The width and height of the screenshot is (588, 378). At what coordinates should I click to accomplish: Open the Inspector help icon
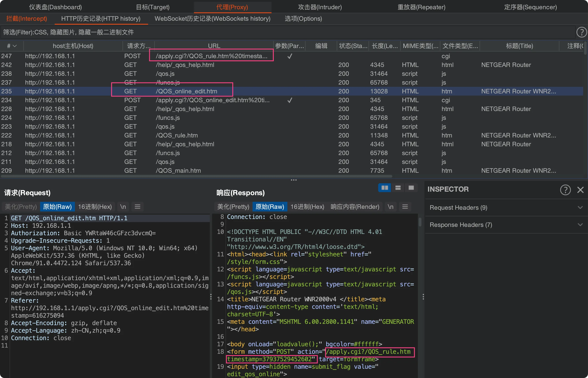click(x=565, y=190)
